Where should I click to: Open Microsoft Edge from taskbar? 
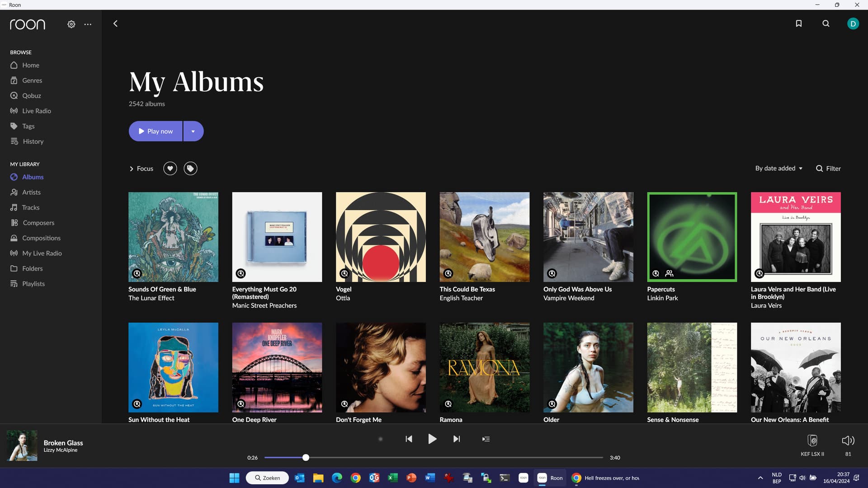pos(337,478)
